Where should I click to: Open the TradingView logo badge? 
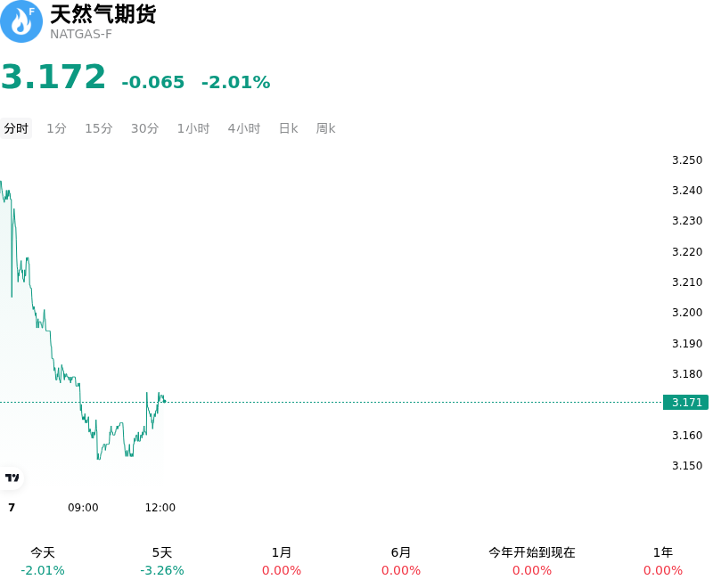12,478
